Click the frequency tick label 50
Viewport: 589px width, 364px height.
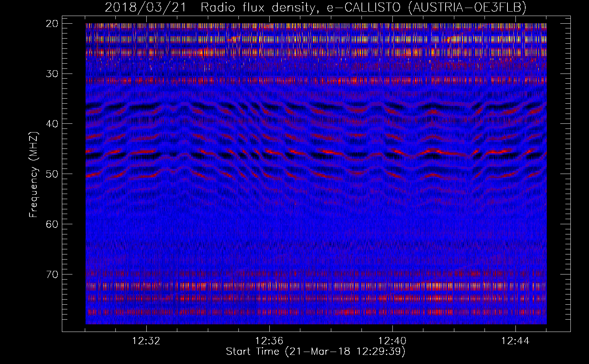52,174
